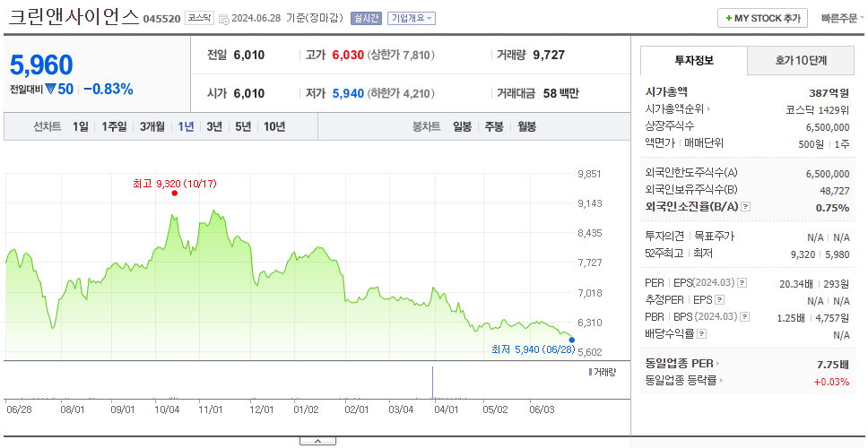Click the 9,851 y-axis price label
The height and width of the screenshot is (448, 868).
click(x=589, y=174)
